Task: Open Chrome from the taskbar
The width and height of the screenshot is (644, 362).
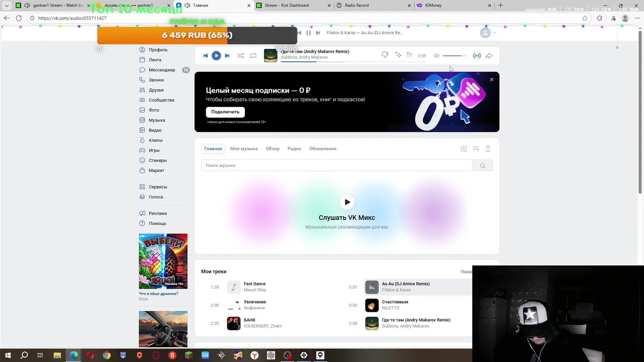Action: 107,355
